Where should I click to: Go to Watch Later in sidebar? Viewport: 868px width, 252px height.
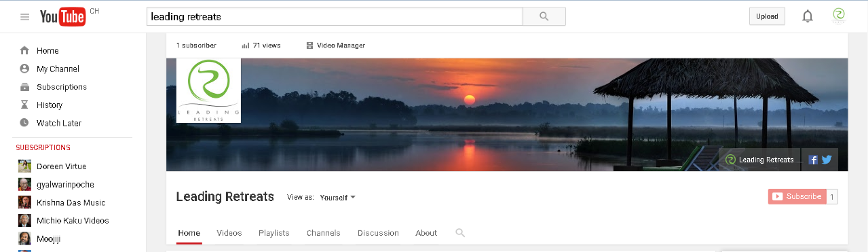(59, 124)
